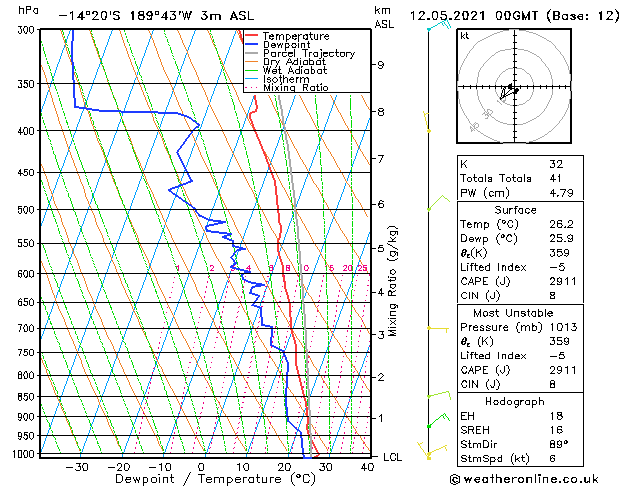This screenshot has height=486, width=629.
Task: Click the wind barb at 500 hPa
Action: 434,207
